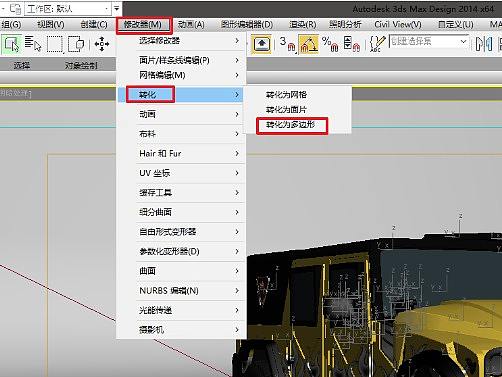Screen dimensions: 502x377
Task: Open the Civil View(V) menu
Action: 398,25
